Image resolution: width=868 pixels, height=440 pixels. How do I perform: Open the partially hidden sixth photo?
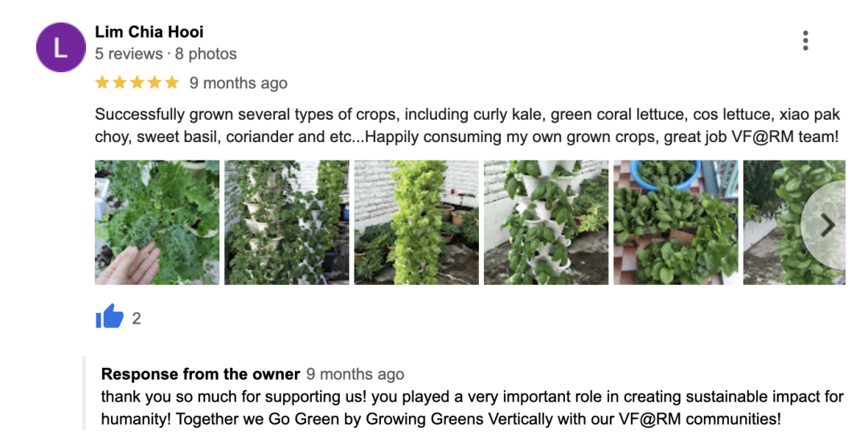click(776, 222)
